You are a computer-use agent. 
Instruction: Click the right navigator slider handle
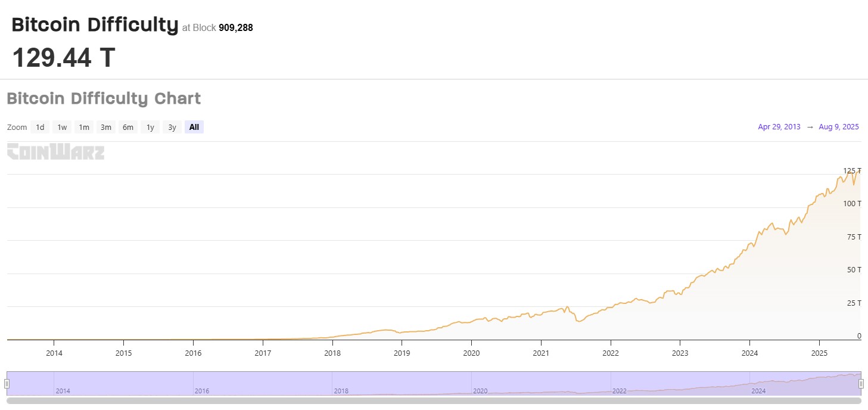point(860,382)
